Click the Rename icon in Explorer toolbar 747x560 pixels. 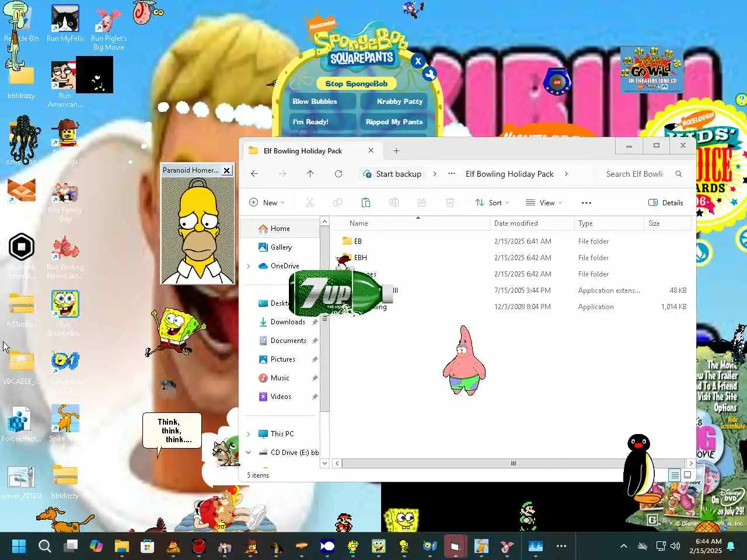tap(394, 202)
